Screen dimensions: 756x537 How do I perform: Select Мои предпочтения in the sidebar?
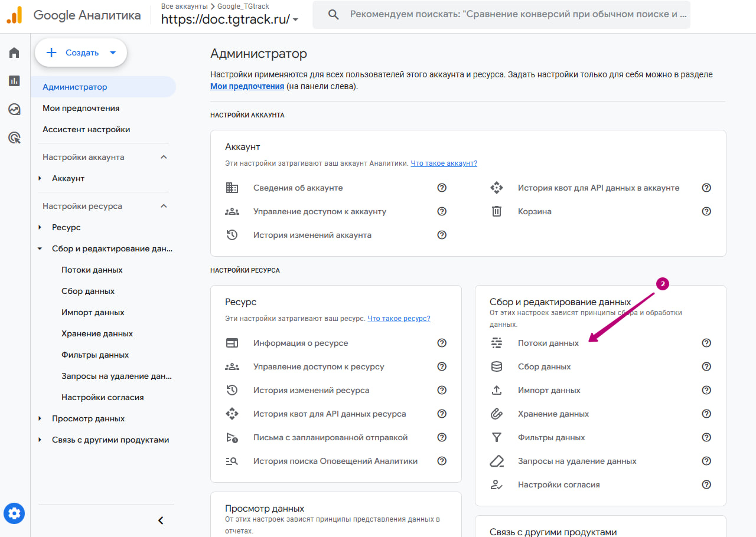[x=81, y=108]
